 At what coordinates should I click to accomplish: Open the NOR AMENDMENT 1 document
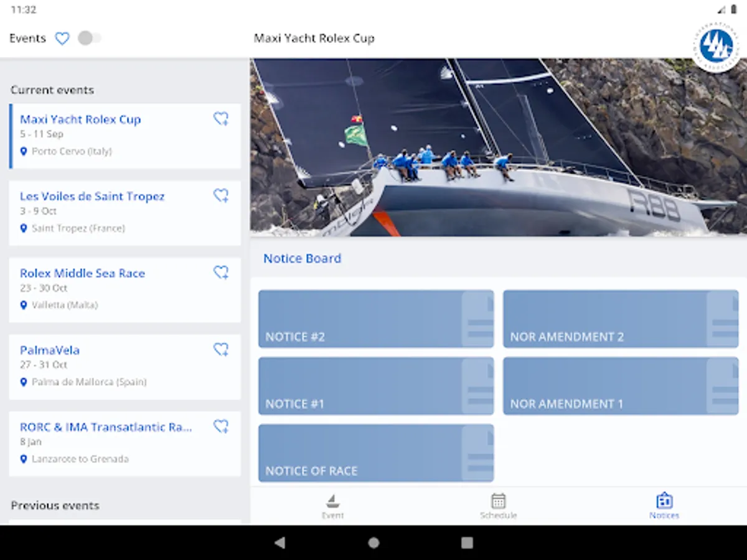pos(621,386)
